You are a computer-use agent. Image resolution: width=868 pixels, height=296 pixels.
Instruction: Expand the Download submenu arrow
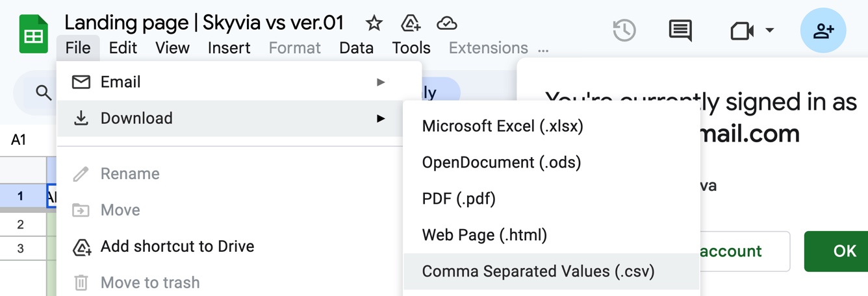pos(381,118)
